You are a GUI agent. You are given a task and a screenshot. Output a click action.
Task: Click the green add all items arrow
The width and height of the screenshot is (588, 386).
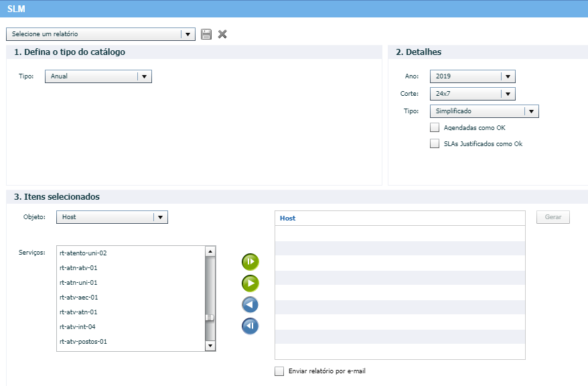click(x=250, y=262)
